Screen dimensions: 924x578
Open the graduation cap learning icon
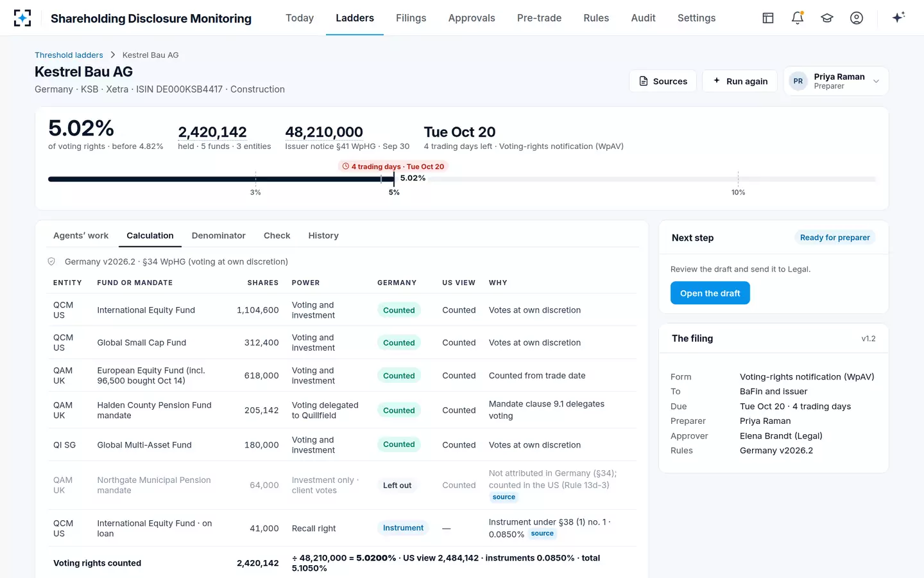tap(827, 18)
